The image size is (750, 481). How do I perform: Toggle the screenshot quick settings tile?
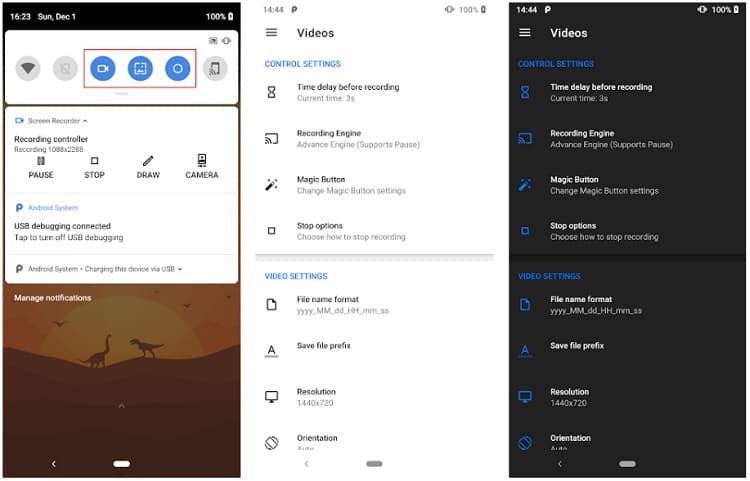pyautogui.click(x=140, y=69)
